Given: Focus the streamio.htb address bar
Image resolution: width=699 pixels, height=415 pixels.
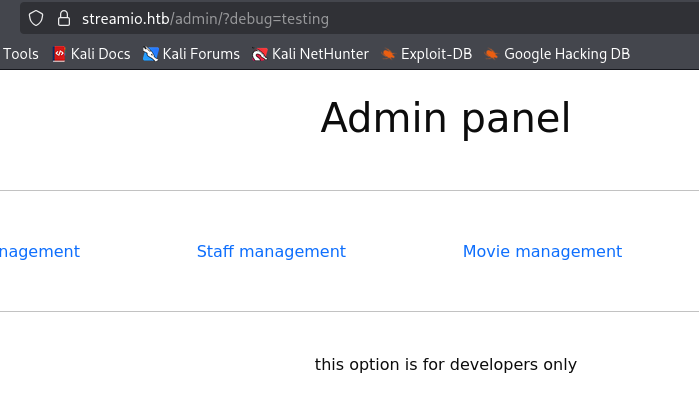Looking at the screenshot, I should point(126,18).
